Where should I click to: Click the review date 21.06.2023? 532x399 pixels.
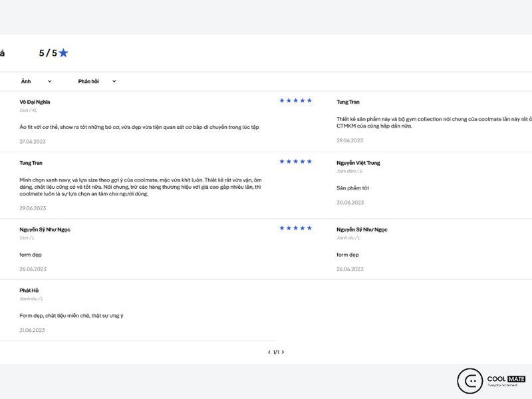point(32,330)
